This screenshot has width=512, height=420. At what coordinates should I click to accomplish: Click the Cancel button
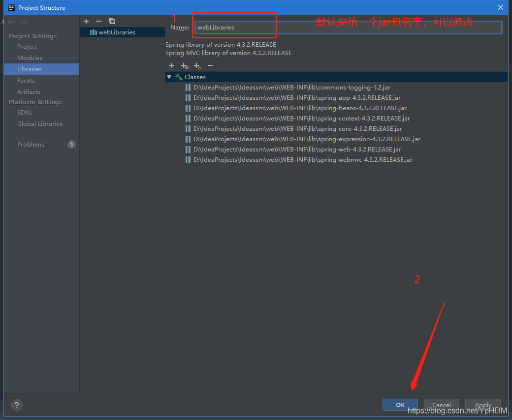pos(441,405)
